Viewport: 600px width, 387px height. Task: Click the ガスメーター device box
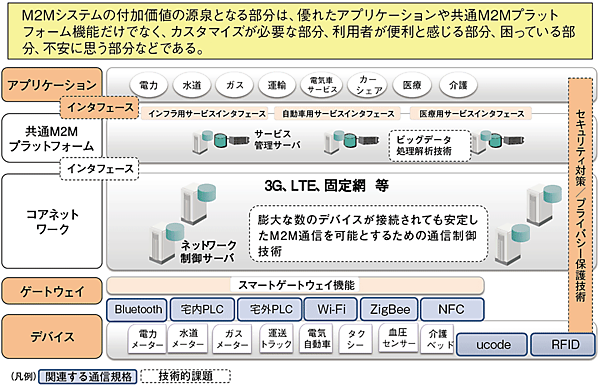click(x=232, y=339)
